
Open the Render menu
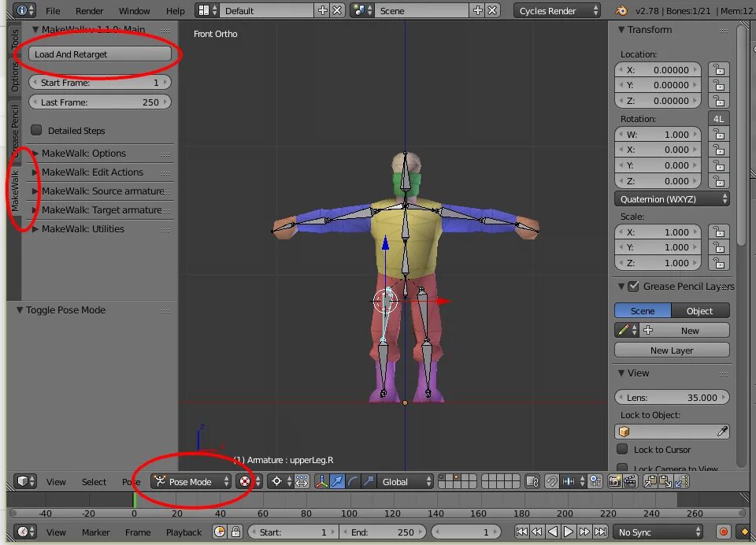89,10
